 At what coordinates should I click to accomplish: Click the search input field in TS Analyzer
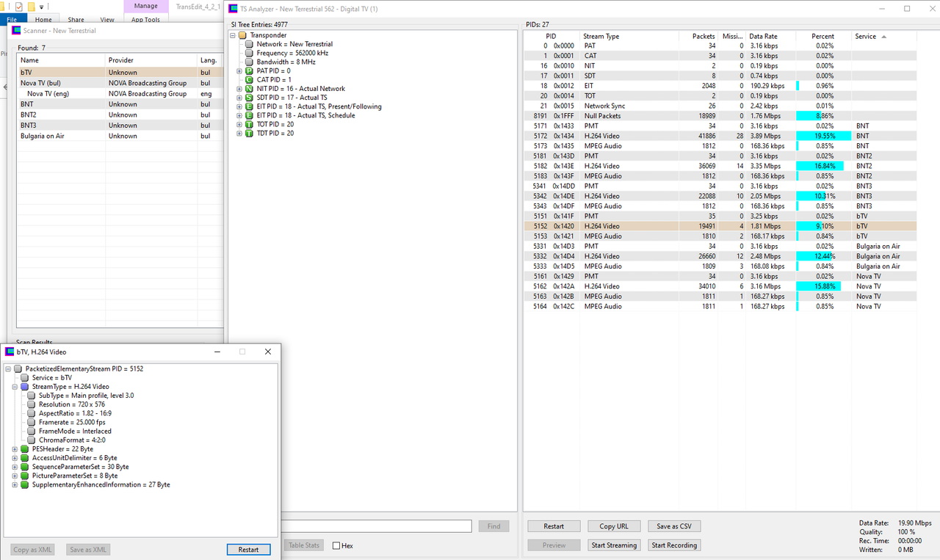pyautogui.click(x=375, y=526)
